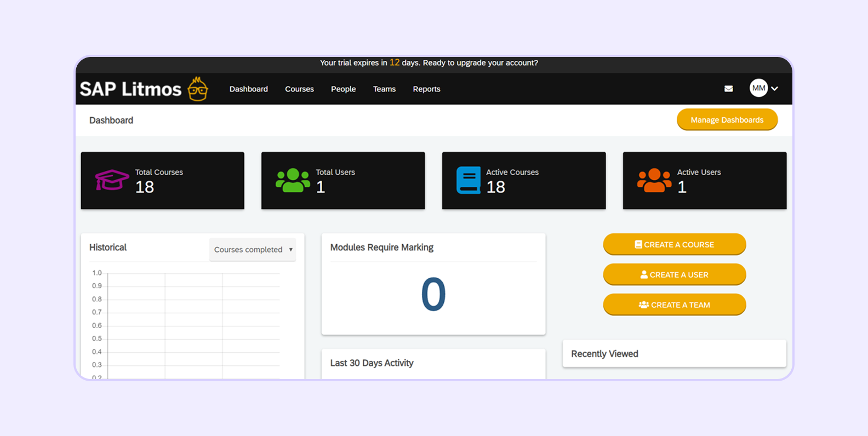Click the Historical panel heading

[108, 247]
